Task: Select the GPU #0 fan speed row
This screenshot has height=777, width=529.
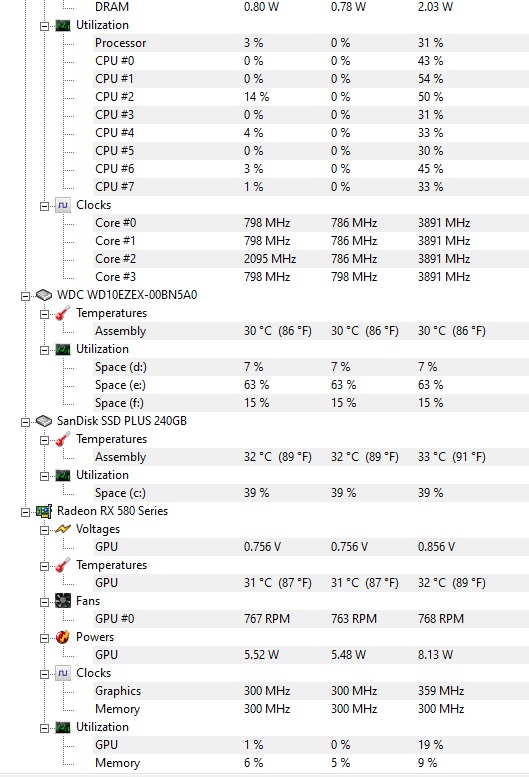Action: pos(311,618)
